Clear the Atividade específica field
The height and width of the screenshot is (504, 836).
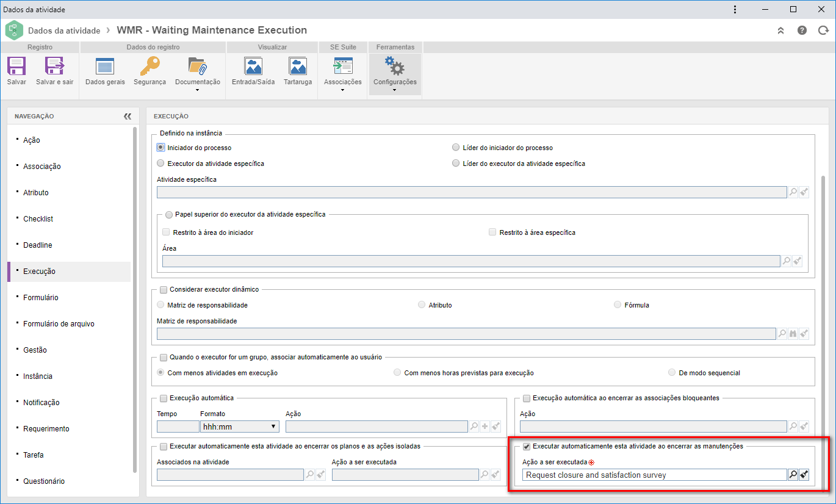[x=804, y=192]
